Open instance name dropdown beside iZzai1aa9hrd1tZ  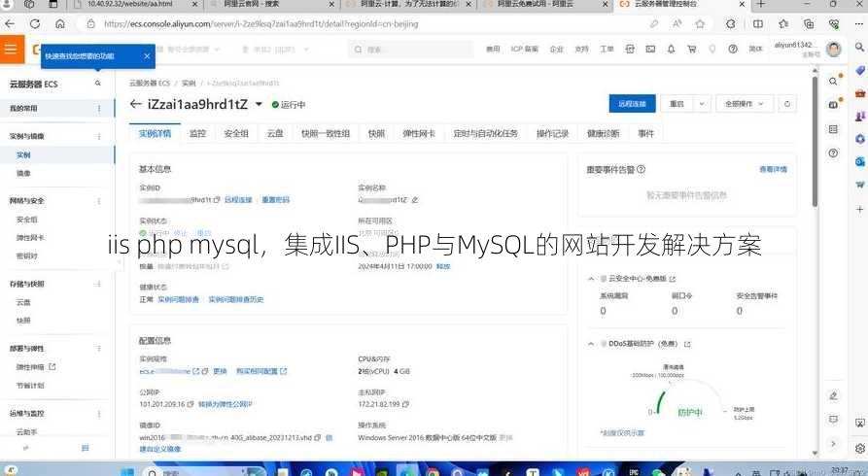pos(259,104)
